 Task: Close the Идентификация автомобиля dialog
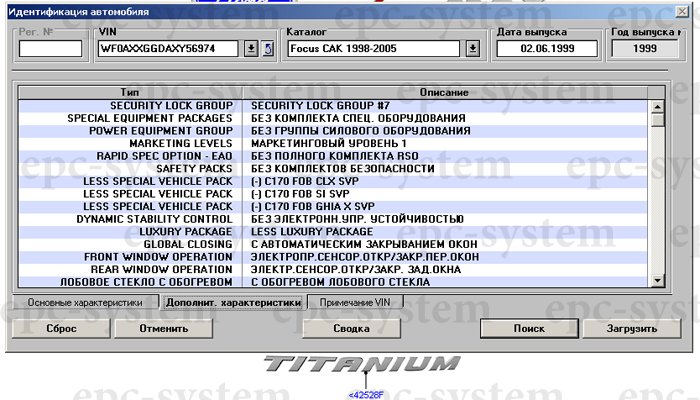[x=682, y=12]
